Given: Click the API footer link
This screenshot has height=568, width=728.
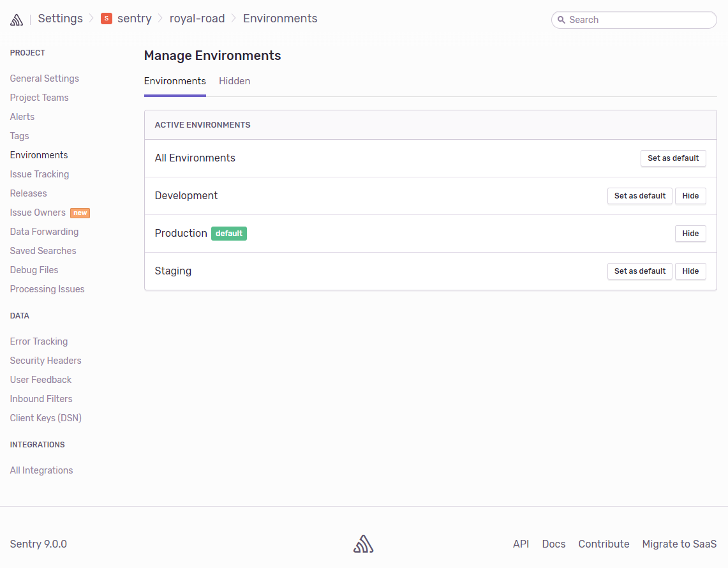Looking at the screenshot, I should coord(521,544).
